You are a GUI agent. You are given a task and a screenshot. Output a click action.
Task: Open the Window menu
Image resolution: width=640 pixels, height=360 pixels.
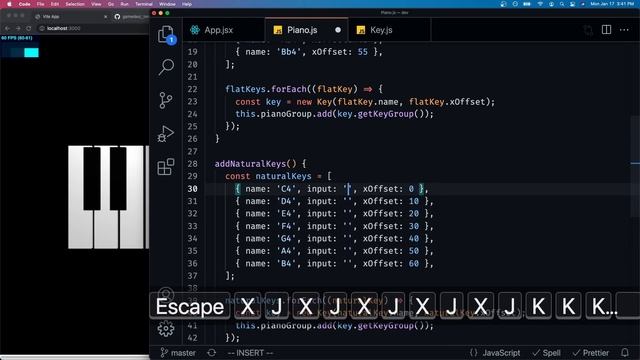tap(167, 4)
